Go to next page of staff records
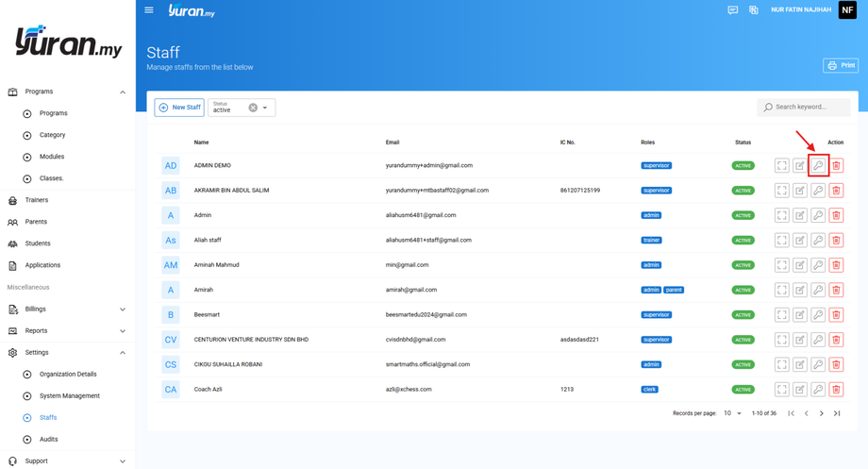This screenshot has height=469, width=868. coord(822,413)
